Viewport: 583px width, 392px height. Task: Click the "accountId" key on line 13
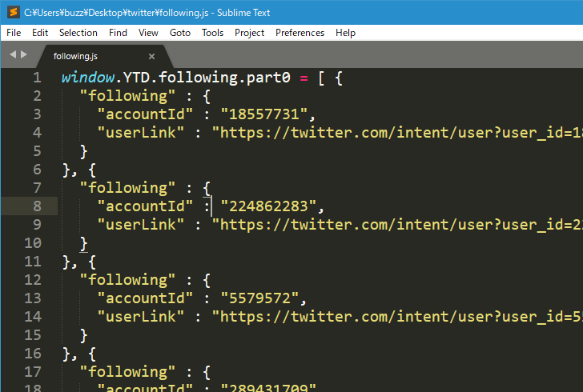pos(145,298)
